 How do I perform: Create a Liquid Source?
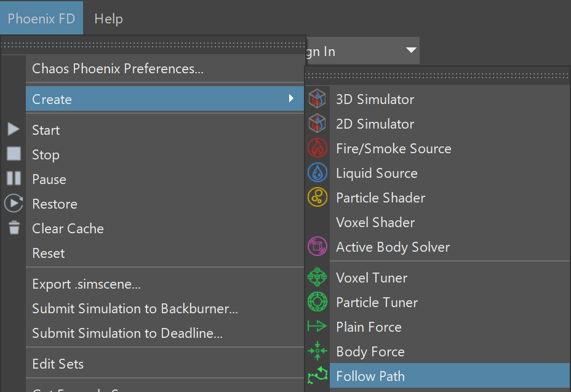[x=449, y=173]
